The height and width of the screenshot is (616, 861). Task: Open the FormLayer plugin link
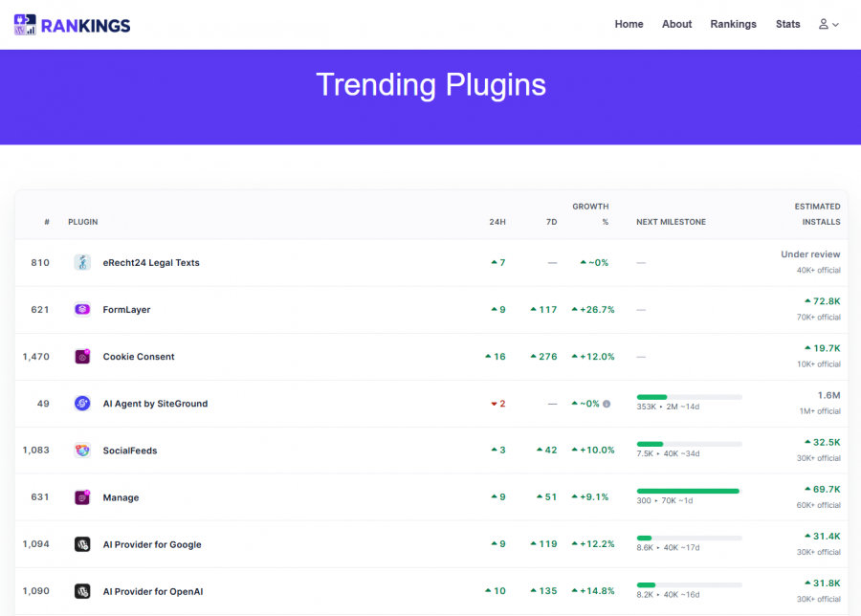click(x=126, y=310)
